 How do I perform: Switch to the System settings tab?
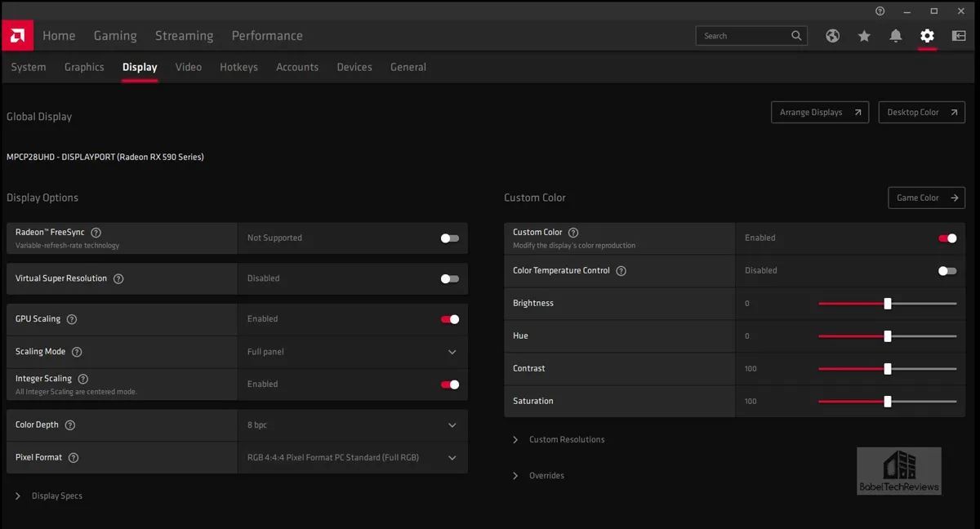(29, 67)
